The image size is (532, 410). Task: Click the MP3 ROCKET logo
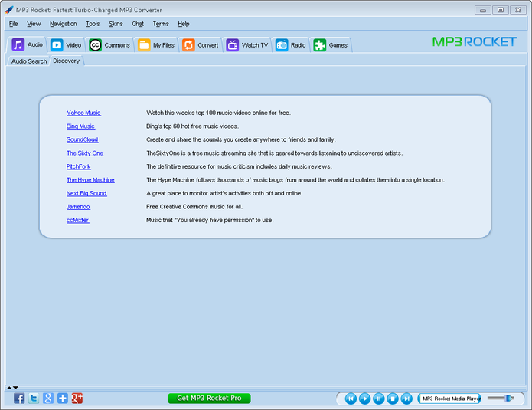[x=475, y=42]
